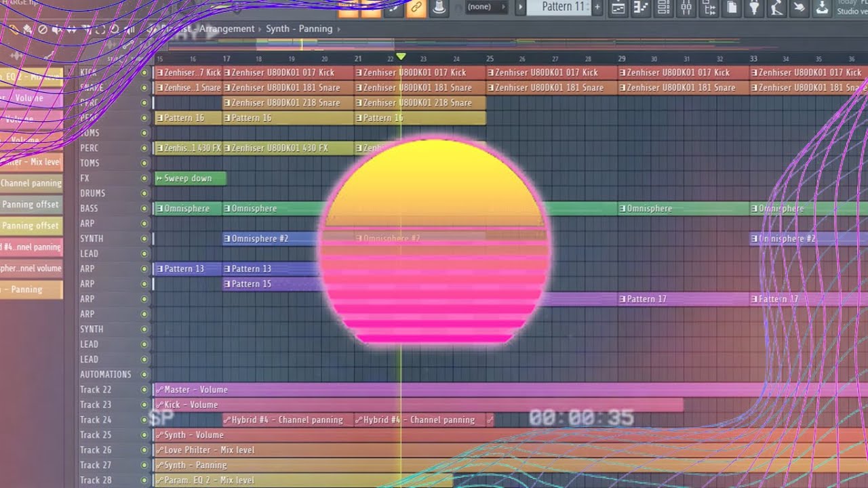
Task: Click the tempo tapper pedal icon
Action: point(776,7)
